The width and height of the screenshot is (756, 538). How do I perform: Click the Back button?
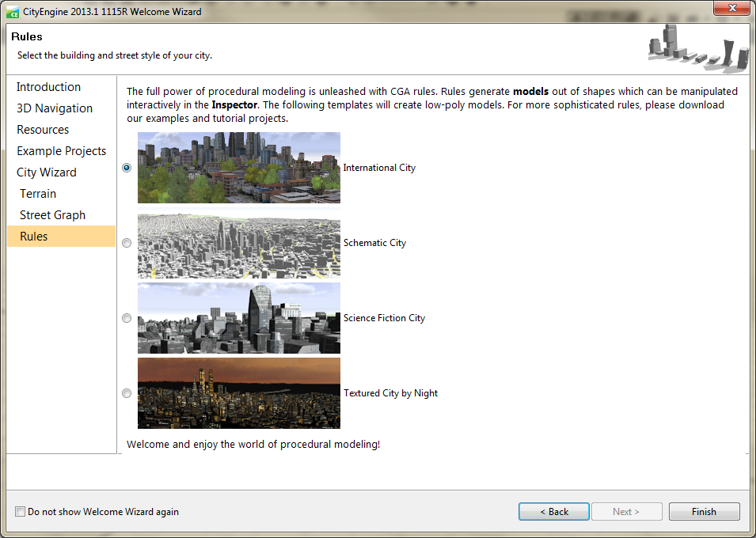pyautogui.click(x=554, y=511)
